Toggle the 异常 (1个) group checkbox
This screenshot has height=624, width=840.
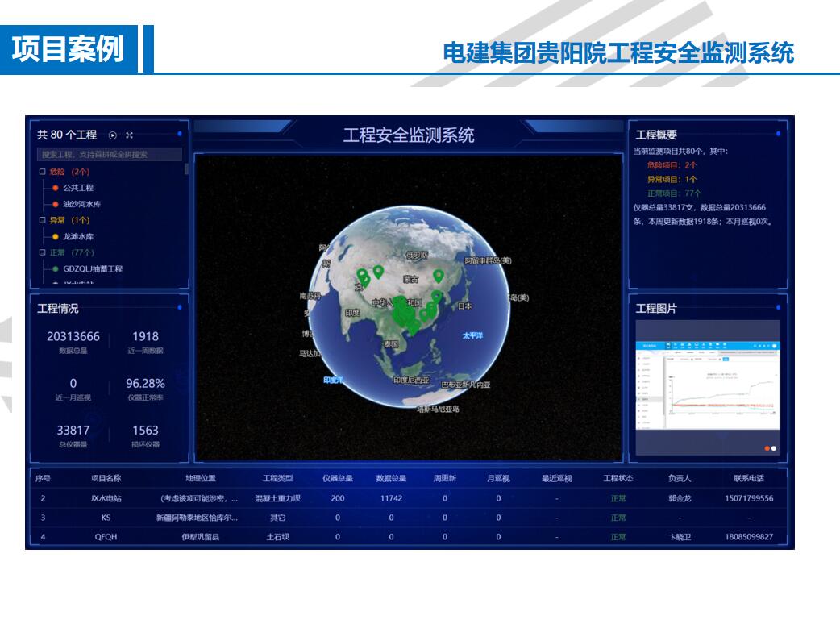[x=42, y=220]
